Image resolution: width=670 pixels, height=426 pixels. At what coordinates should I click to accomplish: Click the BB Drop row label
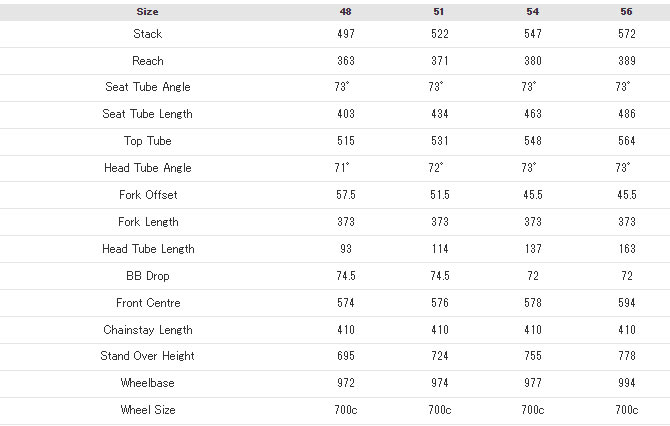[147, 276]
